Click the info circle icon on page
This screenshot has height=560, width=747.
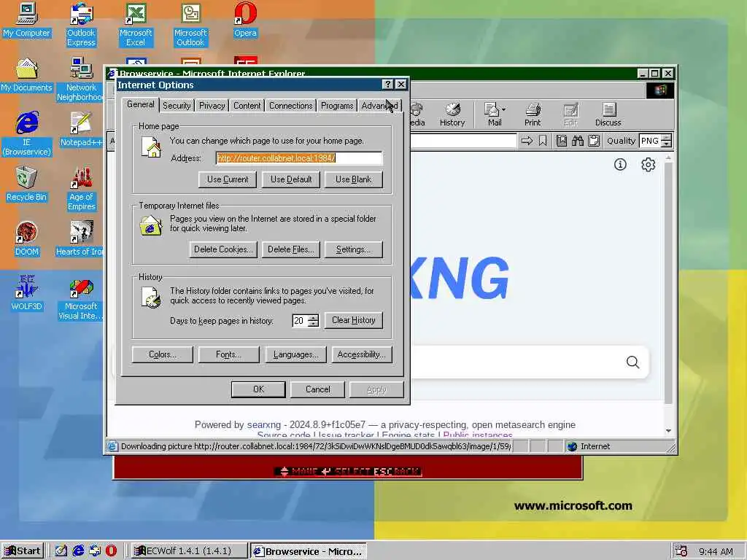pos(620,164)
